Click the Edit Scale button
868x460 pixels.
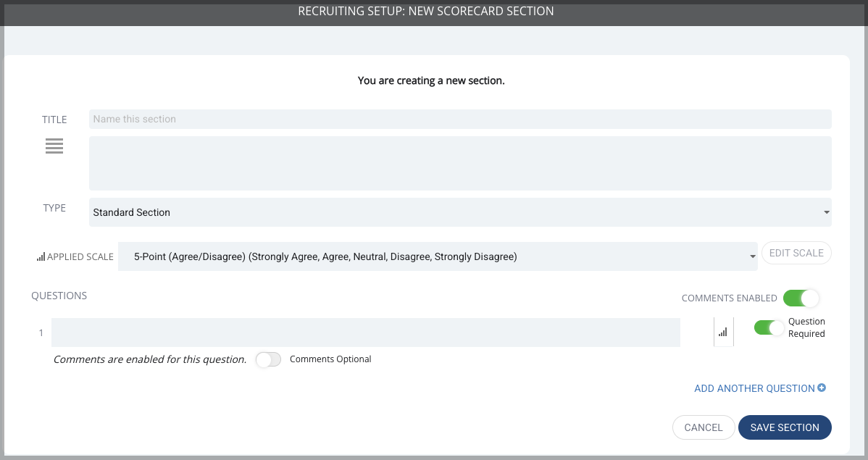click(x=796, y=253)
